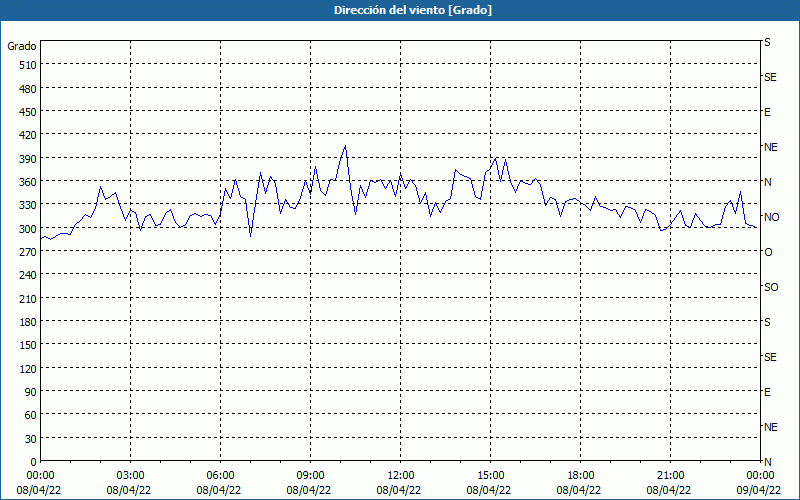Click the 00:00 time label dated 08/04/22
The height and width of the screenshot is (500, 800).
[40, 476]
